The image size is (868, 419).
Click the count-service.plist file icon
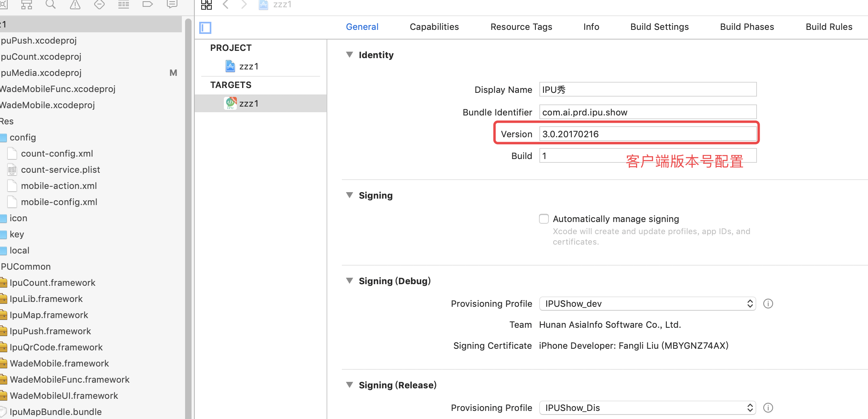12,170
